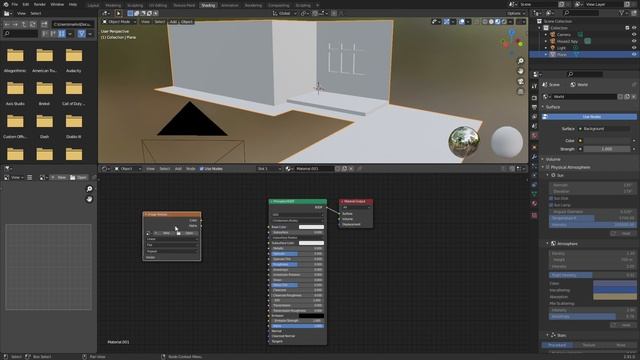Click the viewport pan hand icon

click(x=520, y=71)
